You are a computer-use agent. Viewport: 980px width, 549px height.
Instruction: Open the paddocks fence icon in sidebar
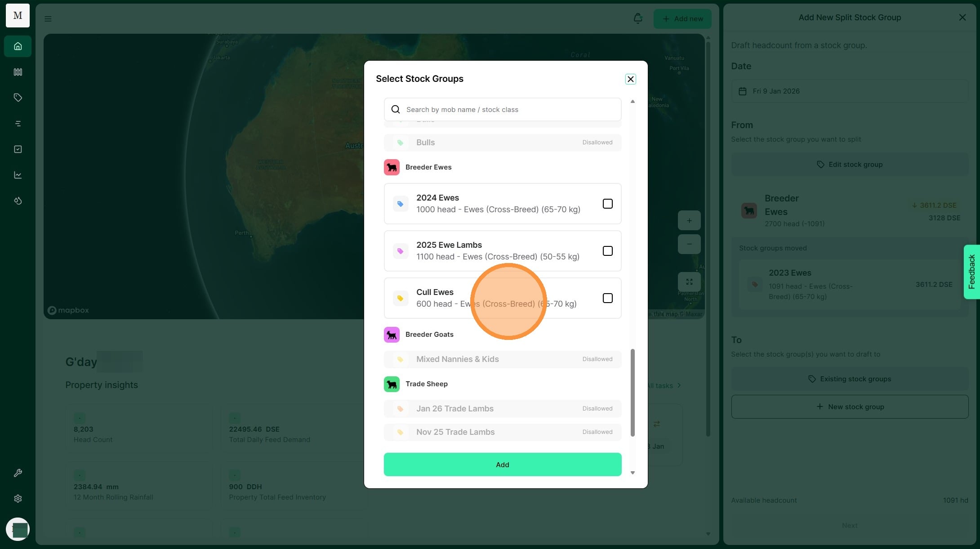tap(18, 72)
